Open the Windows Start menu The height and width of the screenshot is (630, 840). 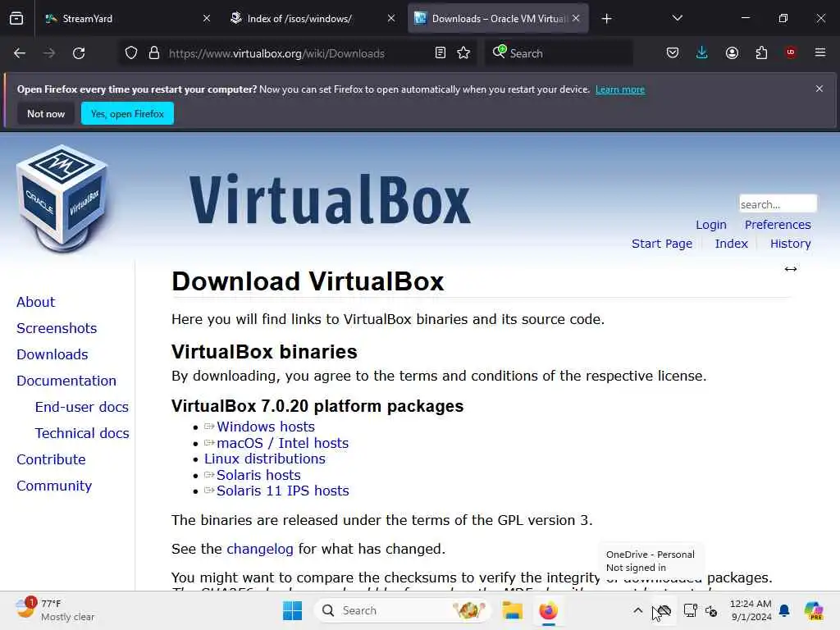coord(293,610)
